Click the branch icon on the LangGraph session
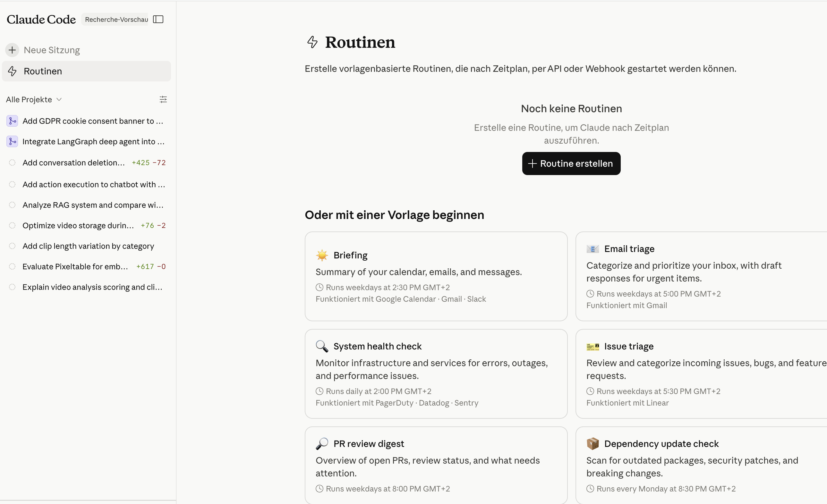Viewport: 827px width, 504px height. coord(13,141)
